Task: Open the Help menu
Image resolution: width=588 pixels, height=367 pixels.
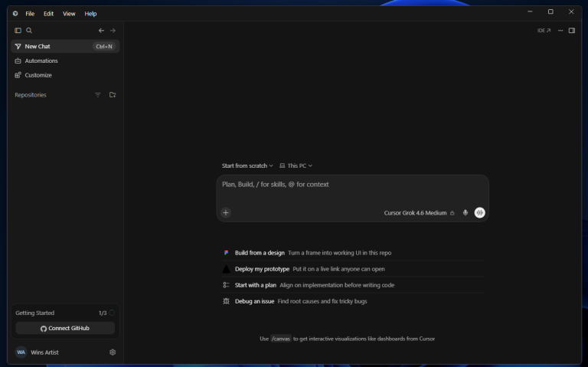Action: pyautogui.click(x=90, y=14)
